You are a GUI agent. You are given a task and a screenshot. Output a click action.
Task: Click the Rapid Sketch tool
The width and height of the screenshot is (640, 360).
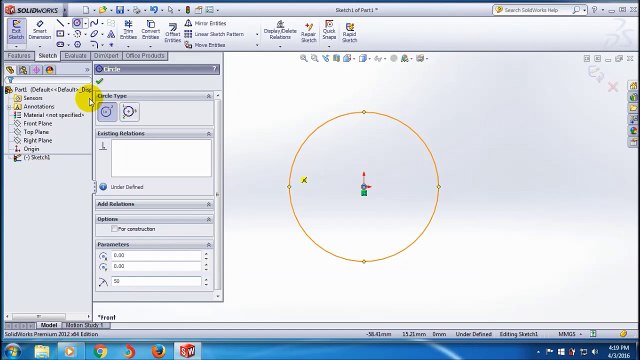pyautogui.click(x=349, y=33)
